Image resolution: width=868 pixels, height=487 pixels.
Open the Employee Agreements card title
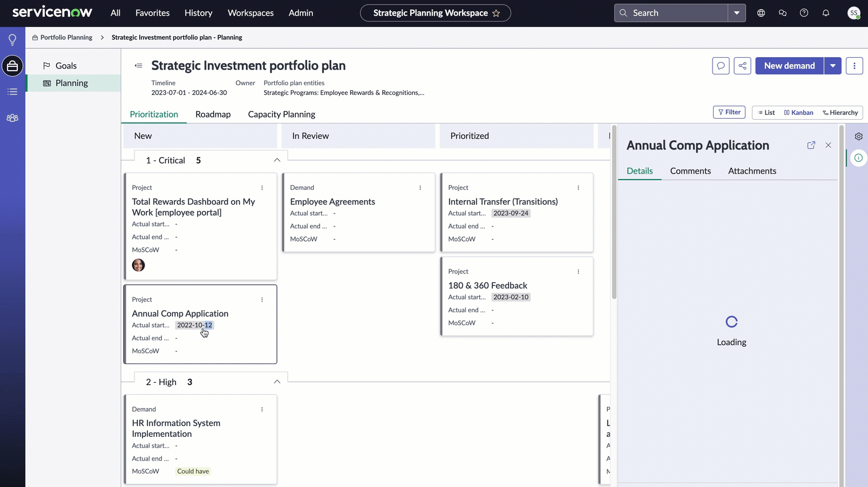tap(333, 202)
